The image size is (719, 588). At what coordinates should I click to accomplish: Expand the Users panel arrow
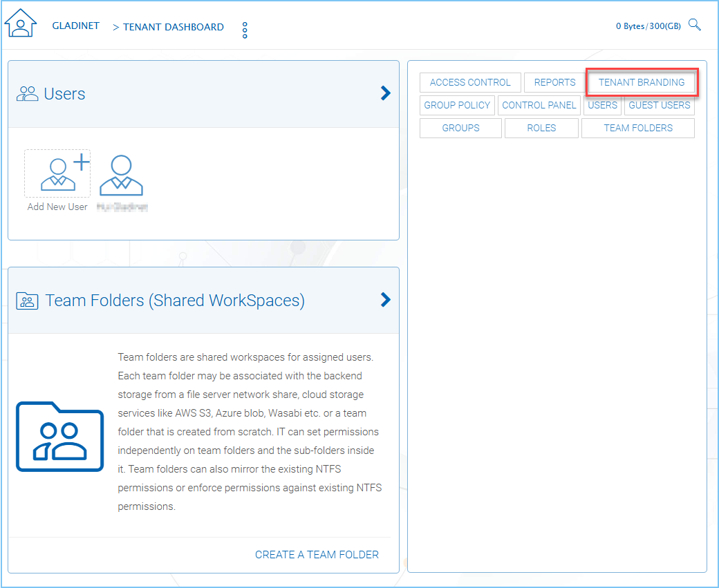coord(386,93)
